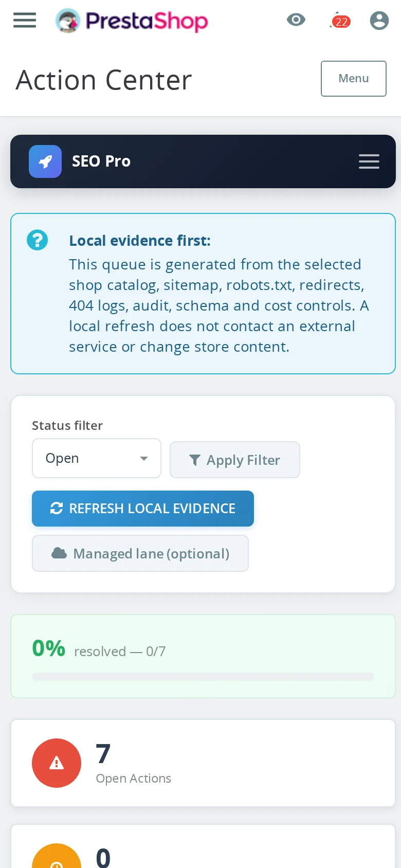Click the Action Center page title

(x=104, y=80)
